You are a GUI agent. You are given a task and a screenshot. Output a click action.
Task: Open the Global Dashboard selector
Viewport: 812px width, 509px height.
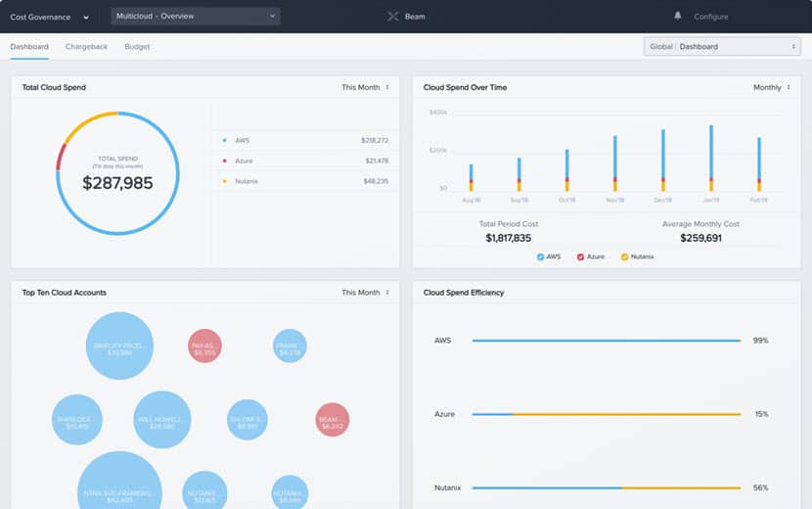[x=722, y=47]
